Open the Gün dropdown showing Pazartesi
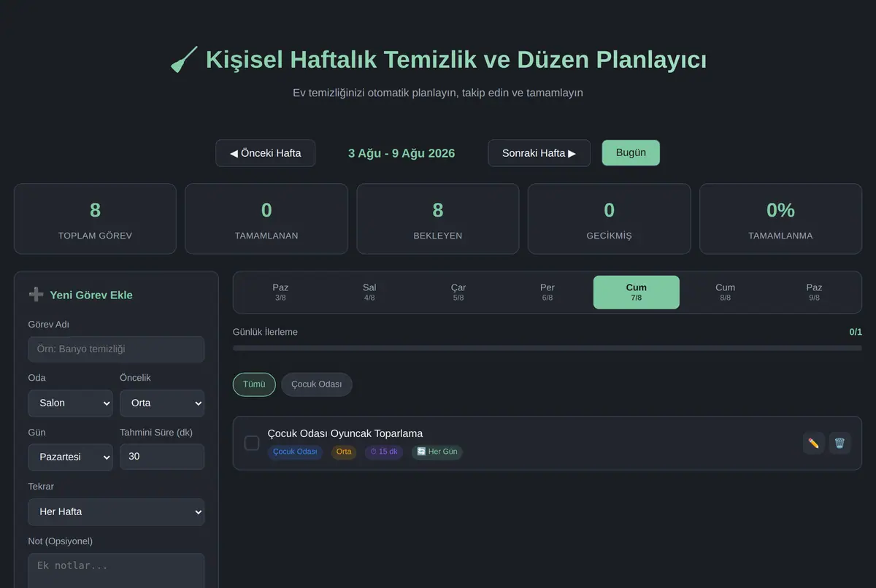This screenshot has width=876, height=588. [x=70, y=457]
